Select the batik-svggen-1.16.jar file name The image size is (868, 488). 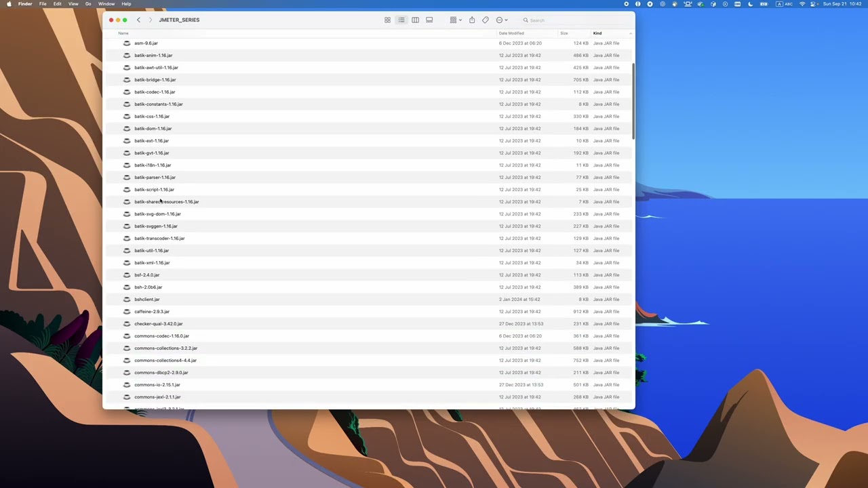(x=156, y=226)
